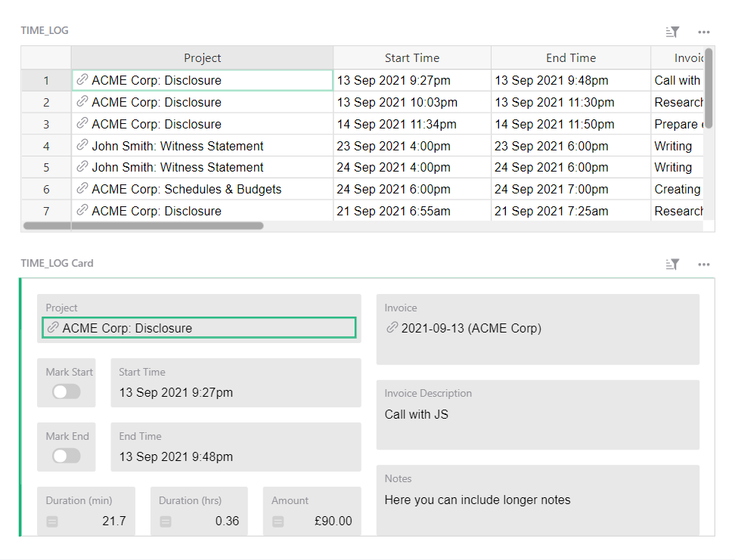The height and width of the screenshot is (560, 735).
Task: Enable the Mark Start toggle
Action: click(x=67, y=391)
